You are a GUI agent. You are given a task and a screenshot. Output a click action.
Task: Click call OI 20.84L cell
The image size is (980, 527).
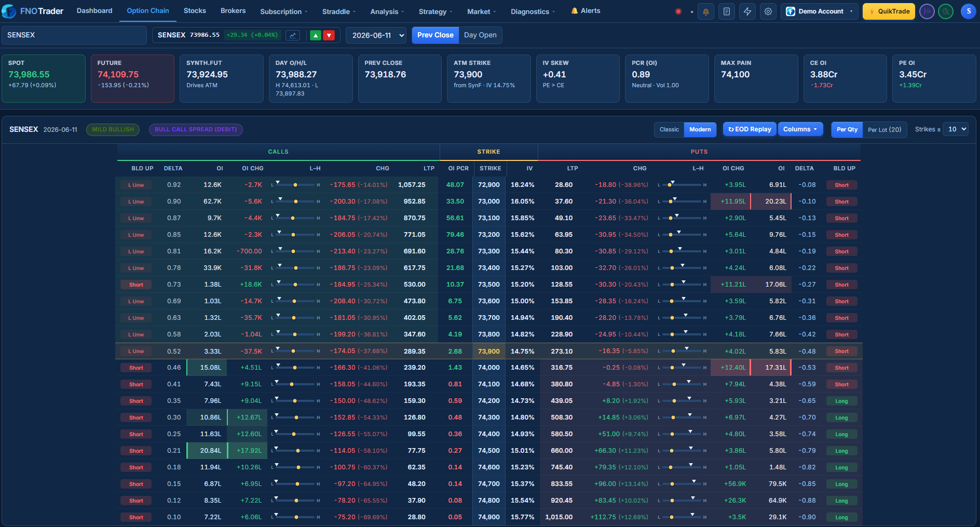point(207,451)
